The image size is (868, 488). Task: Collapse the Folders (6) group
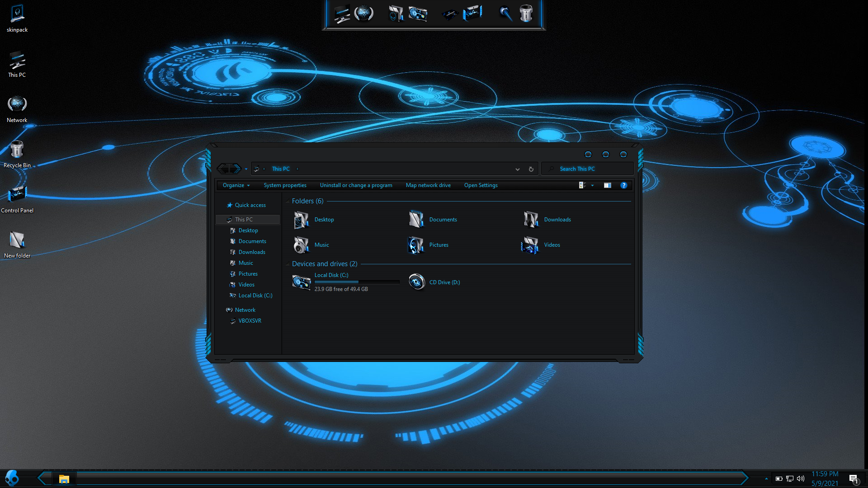tap(288, 201)
